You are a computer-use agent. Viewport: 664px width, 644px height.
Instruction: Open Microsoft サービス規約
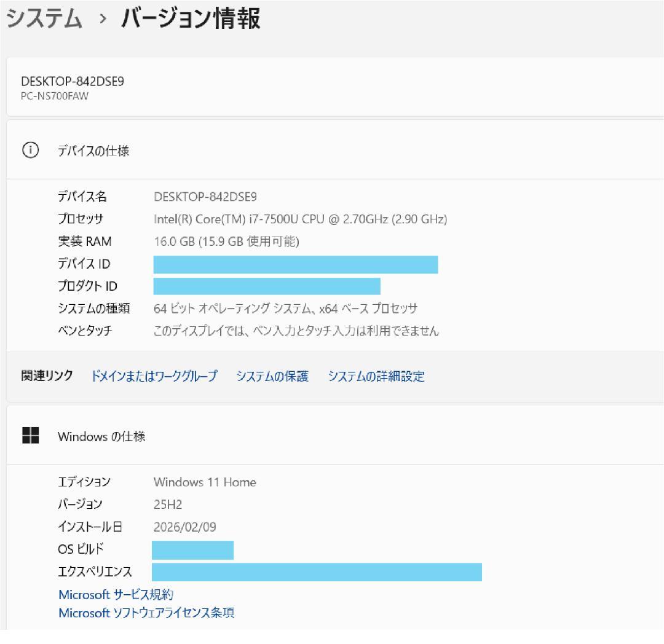[x=116, y=594]
